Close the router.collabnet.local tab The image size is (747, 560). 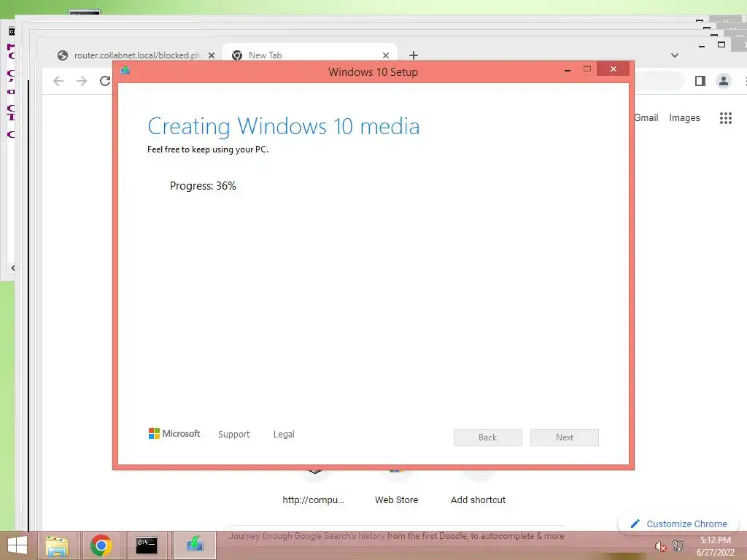[211, 55]
